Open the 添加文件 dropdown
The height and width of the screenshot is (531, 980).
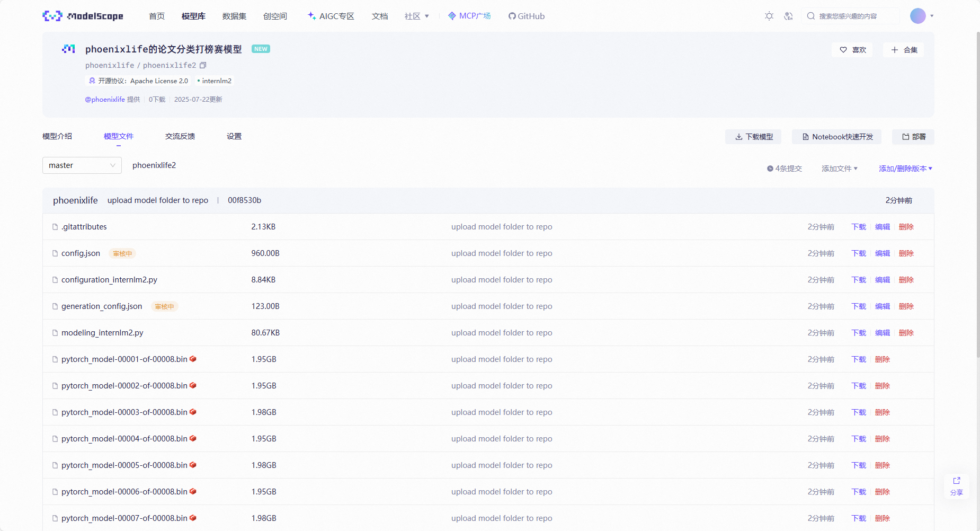point(840,169)
